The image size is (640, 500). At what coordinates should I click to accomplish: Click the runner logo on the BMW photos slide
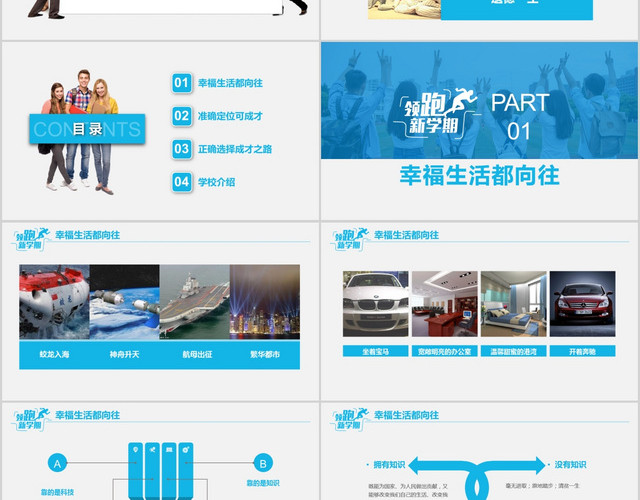click(350, 239)
